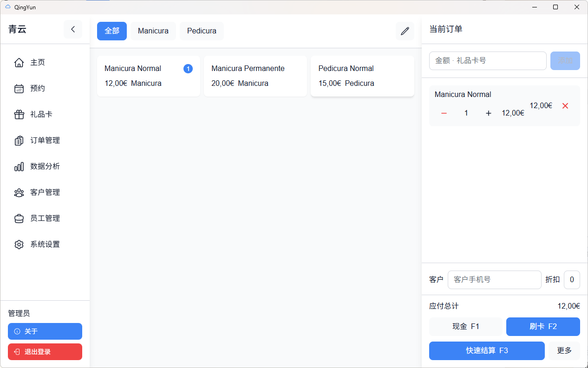The height and width of the screenshot is (368, 588).
Task: Click the gear icon beside 系统设置
Action: pos(19,245)
